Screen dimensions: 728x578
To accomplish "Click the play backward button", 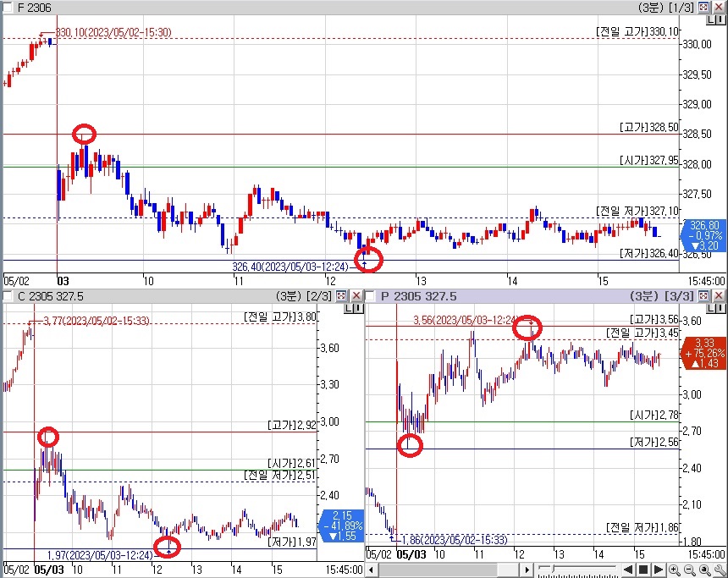I will pos(628,570).
